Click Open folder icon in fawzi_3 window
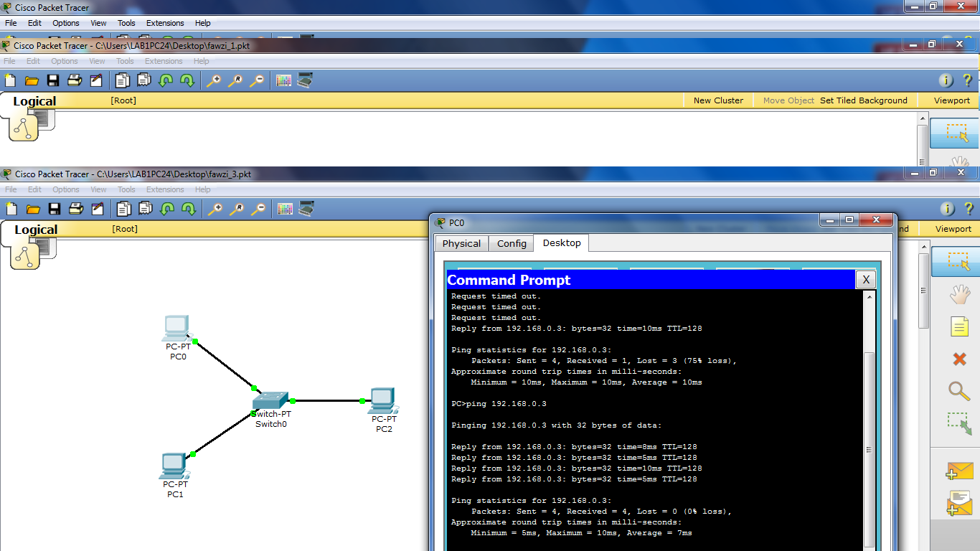 33,209
